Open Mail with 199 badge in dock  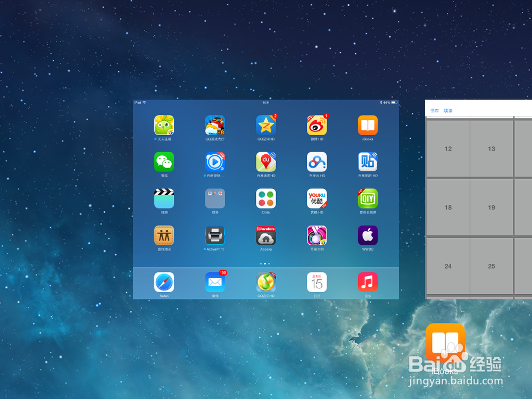click(215, 282)
